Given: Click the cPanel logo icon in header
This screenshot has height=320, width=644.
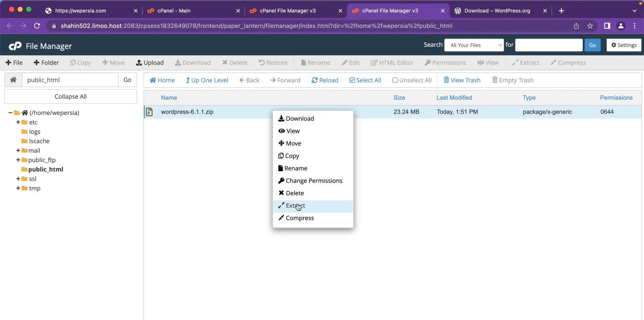Looking at the screenshot, I should coord(15,46).
